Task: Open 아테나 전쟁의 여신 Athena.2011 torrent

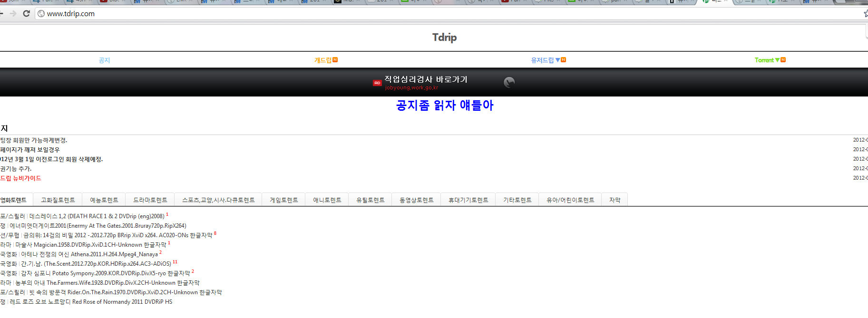Action: (89, 254)
